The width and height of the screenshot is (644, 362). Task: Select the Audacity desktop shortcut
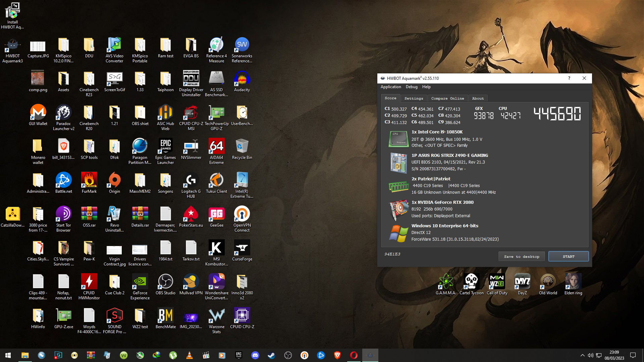(242, 82)
